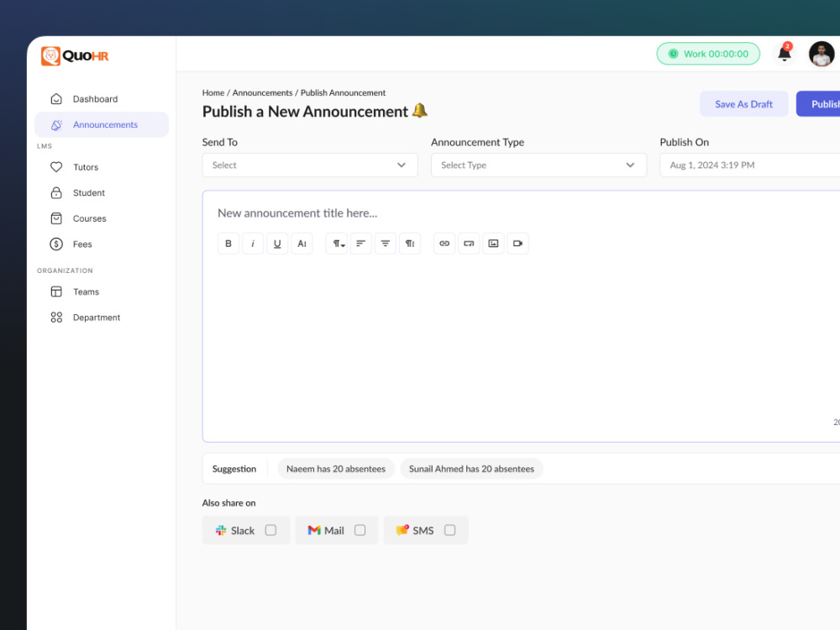
Task: Open the Dashboard sidebar item
Action: 102,99
